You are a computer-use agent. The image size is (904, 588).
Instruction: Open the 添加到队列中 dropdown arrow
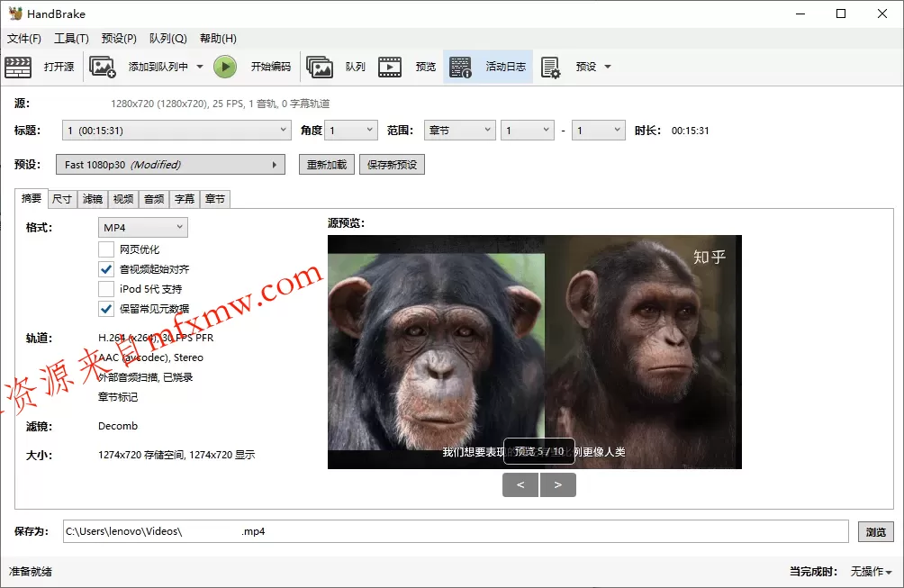click(200, 67)
